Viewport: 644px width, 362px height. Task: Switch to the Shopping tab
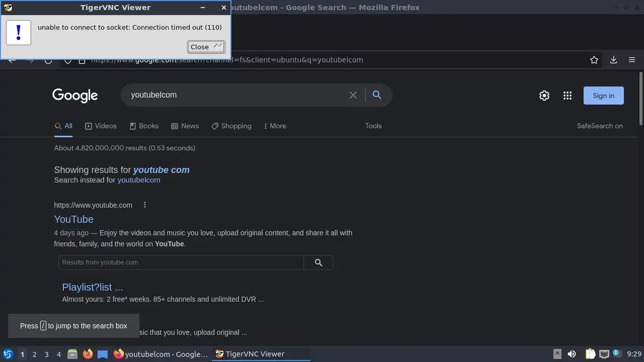pos(231,126)
